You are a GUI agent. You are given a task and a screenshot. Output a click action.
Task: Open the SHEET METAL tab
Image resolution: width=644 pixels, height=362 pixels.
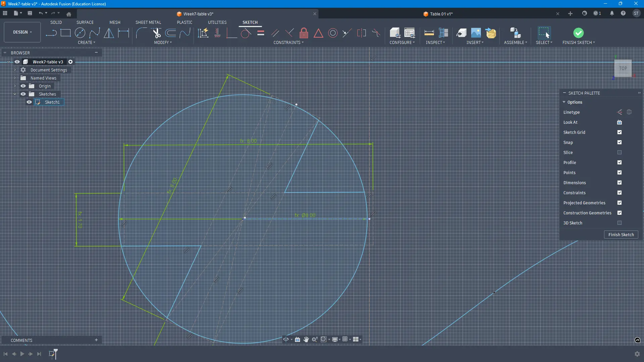148,22
